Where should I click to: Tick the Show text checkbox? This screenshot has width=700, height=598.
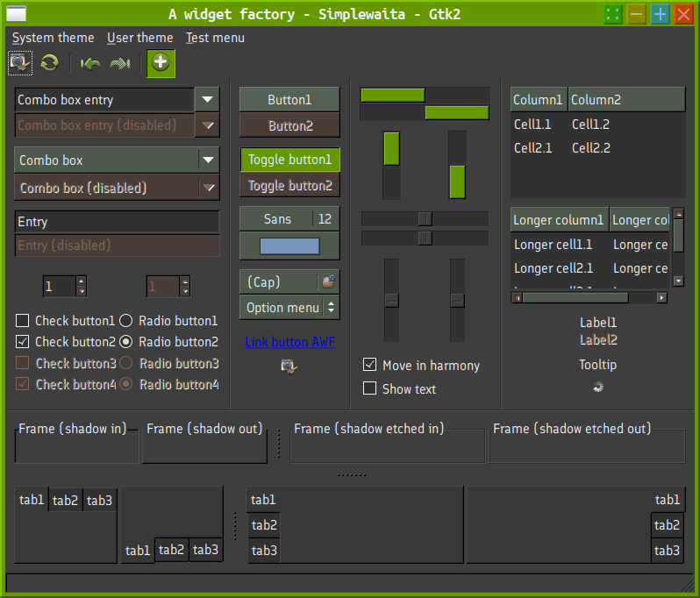coord(370,388)
